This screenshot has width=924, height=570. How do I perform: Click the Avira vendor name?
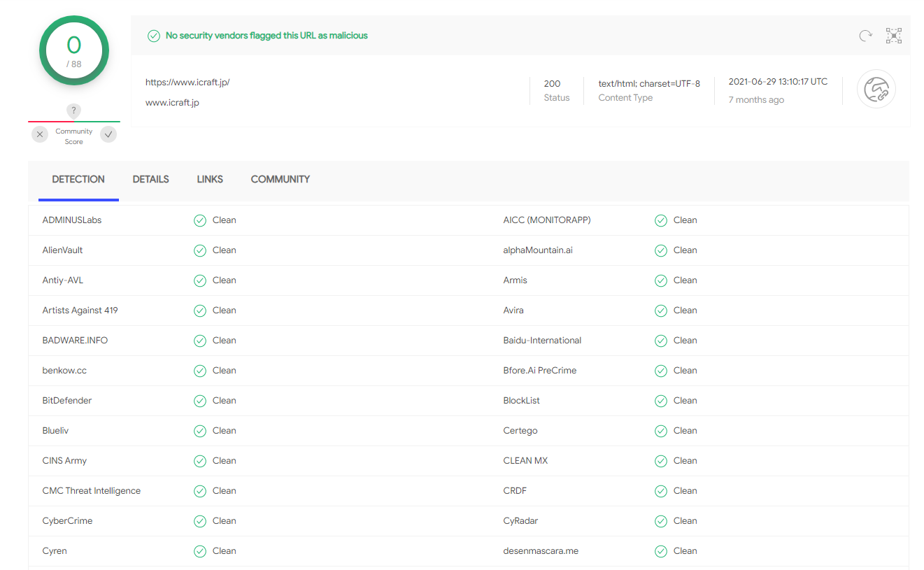pos(513,311)
